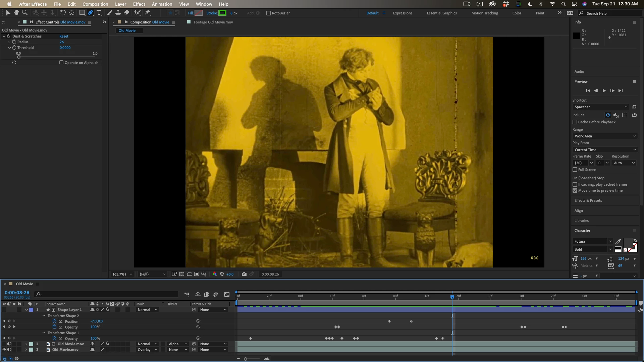Select the Eraser tool
Image resolution: width=644 pixels, height=362 pixels.
(x=126, y=13)
